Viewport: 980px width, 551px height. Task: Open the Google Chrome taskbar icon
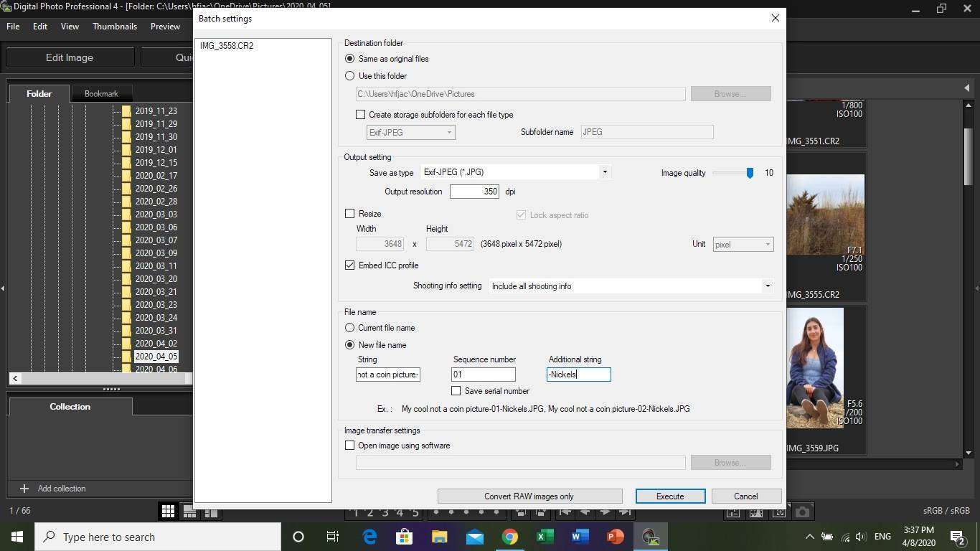pyautogui.click(x=509, y=537)
